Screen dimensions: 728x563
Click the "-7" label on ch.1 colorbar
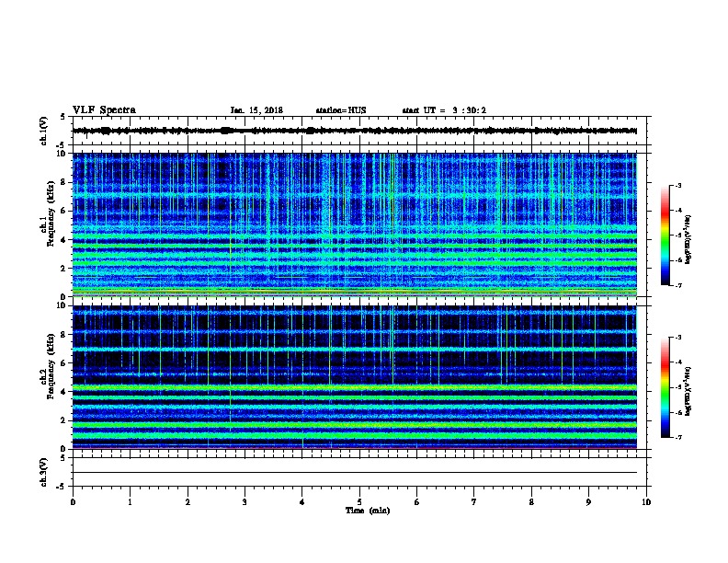click(678, 285)
